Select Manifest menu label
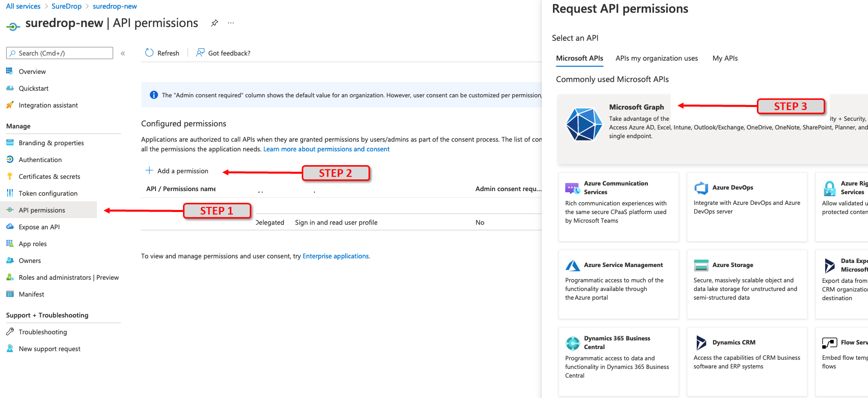This screenshot has height=398, width=868. pyautogui.click(x=32, y=294)
